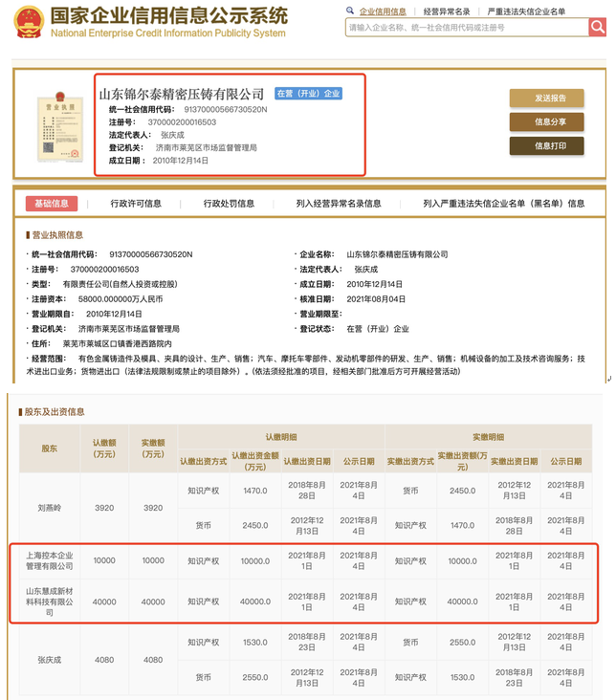Click the 实缴出资日期 column header
This screenshot has height=700, width=616.
point(515,461)
